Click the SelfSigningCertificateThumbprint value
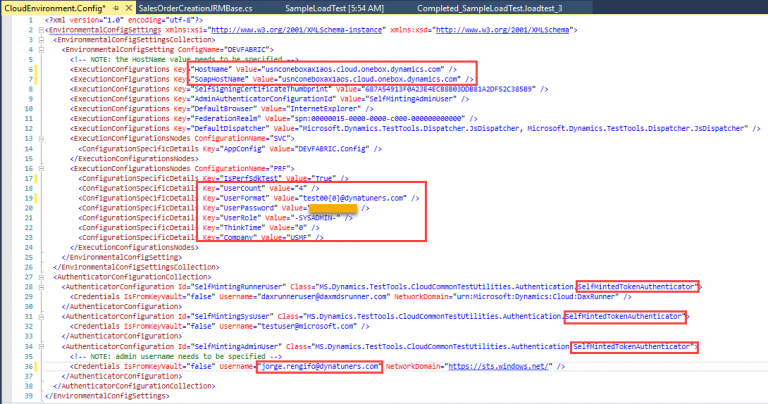The image size is (768, 404). 448,89
